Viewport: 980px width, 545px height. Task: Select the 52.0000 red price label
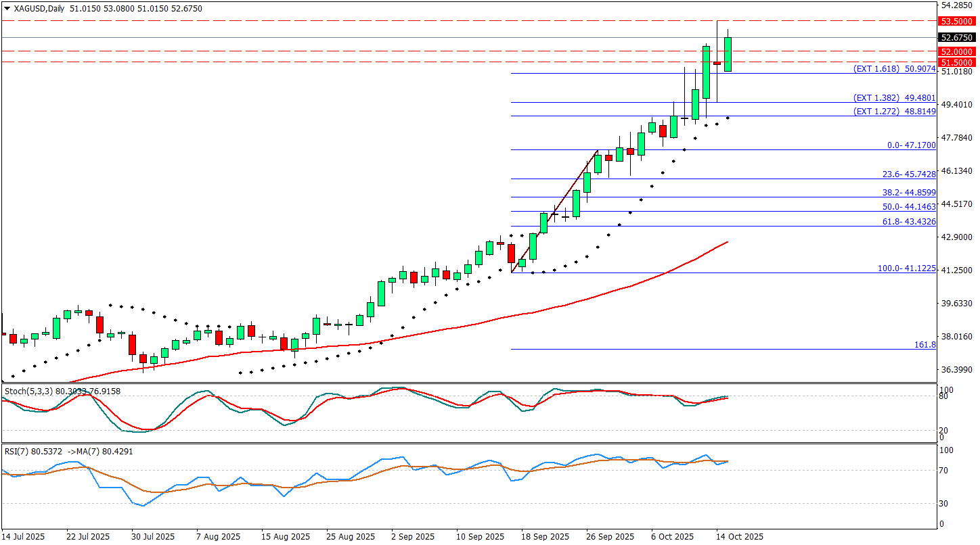pyautogui.click(x=956, y=51)
